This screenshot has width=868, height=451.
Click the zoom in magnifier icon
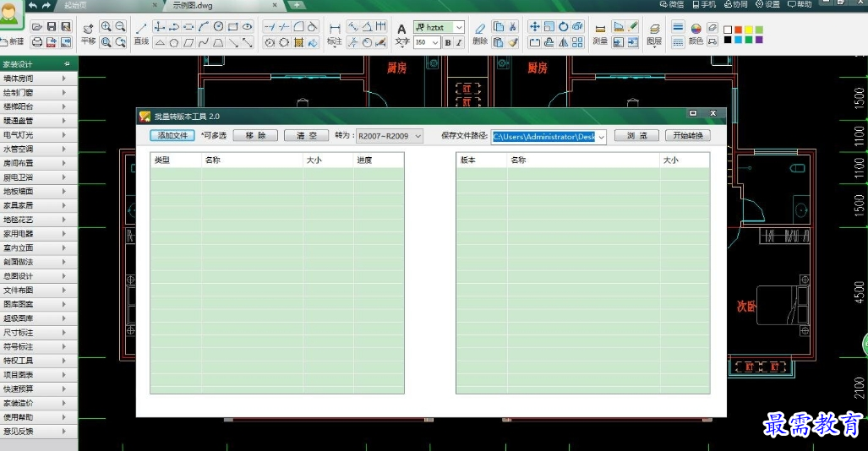pyautogui.click(x=106, y=26)
